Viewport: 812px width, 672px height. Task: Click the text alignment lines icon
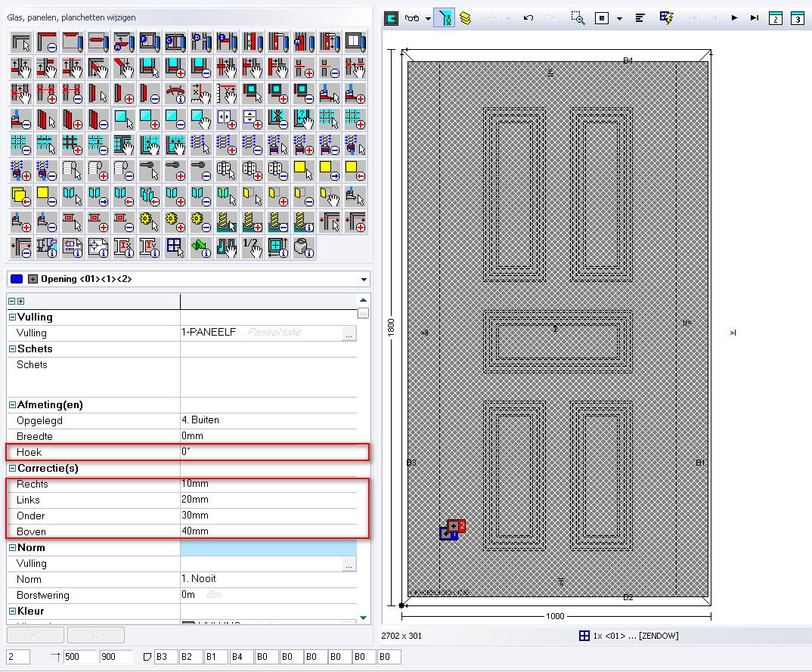point(640,18)
